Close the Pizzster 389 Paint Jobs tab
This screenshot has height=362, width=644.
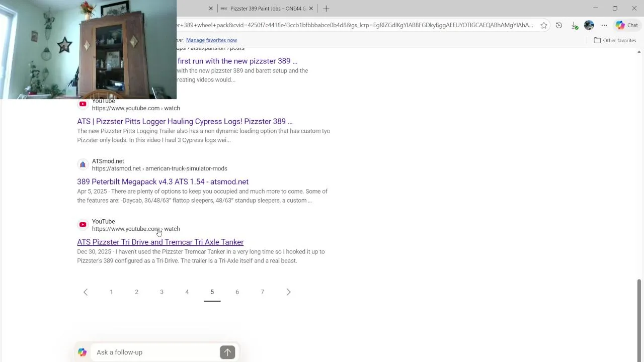click(311, 9)
